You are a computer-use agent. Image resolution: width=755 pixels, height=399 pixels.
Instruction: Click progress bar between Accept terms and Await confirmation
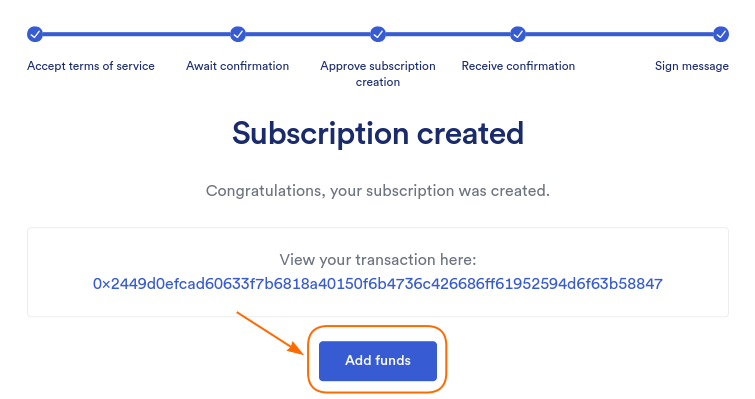click(136, 34)
